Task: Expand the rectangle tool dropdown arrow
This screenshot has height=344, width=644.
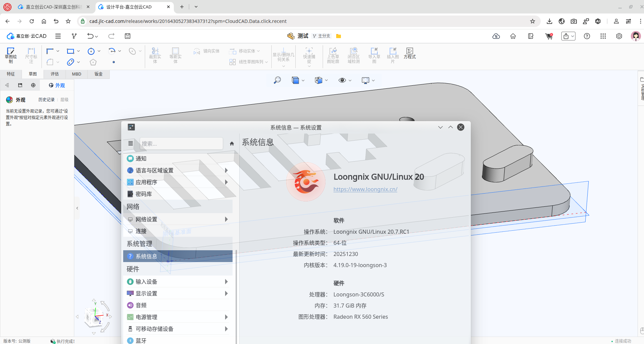Action: (78, 51)
